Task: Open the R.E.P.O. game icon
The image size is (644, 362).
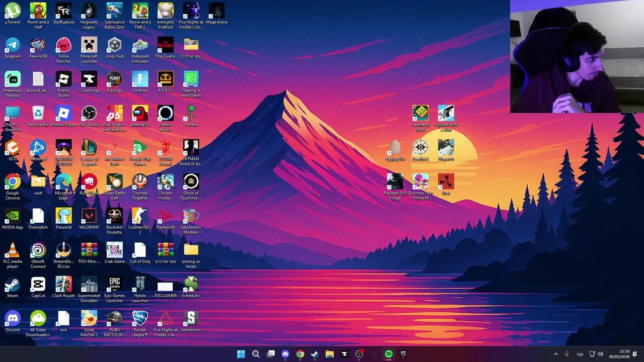Action: click(x=166, y=82)
